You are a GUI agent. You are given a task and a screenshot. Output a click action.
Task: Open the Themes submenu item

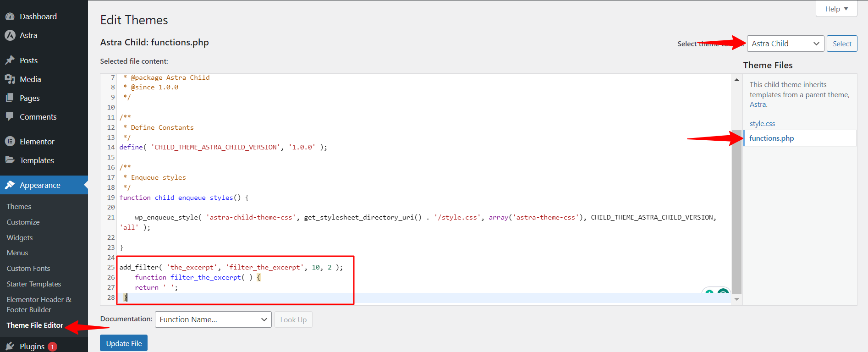(x=19, y=207)
